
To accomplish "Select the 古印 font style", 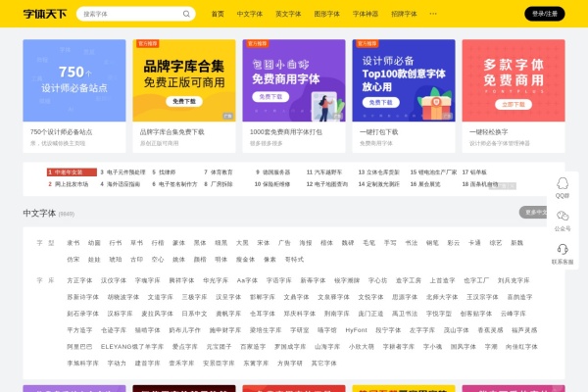I will (136, 259).
